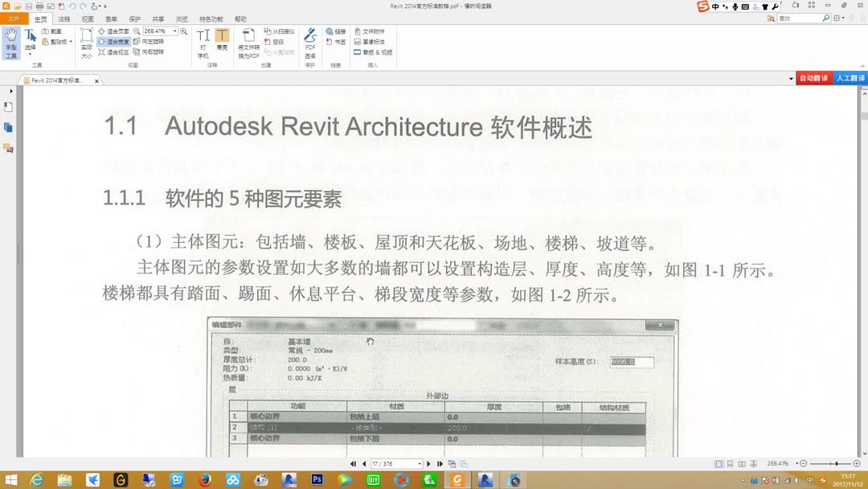Select the hand tool (手型工具)

(10, 39)
